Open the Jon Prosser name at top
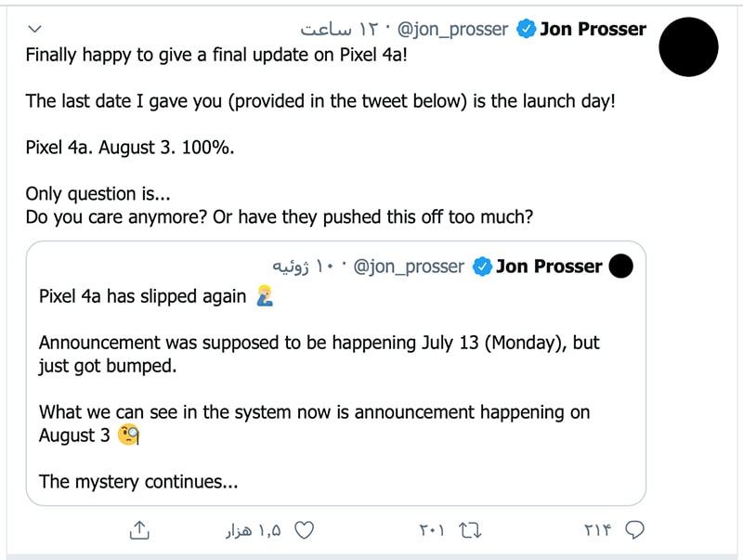The height and width of the screenshot is (560, 743). [593, 30]
